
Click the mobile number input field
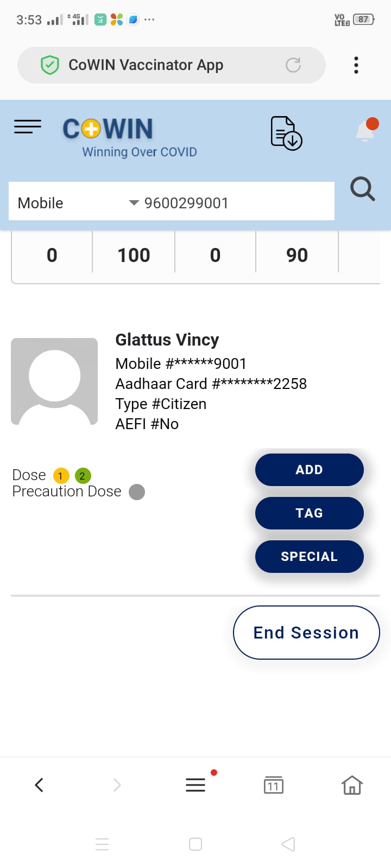coord(234,203)
